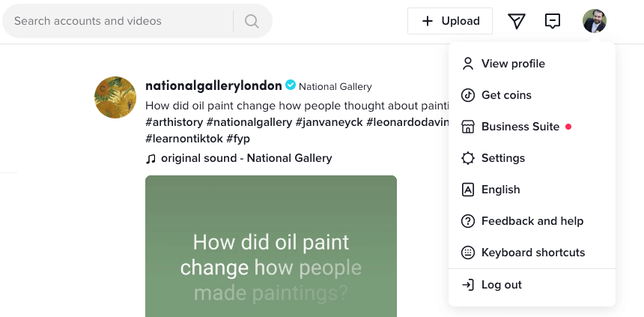Click the profile avatar in top bar

point(595,21)
